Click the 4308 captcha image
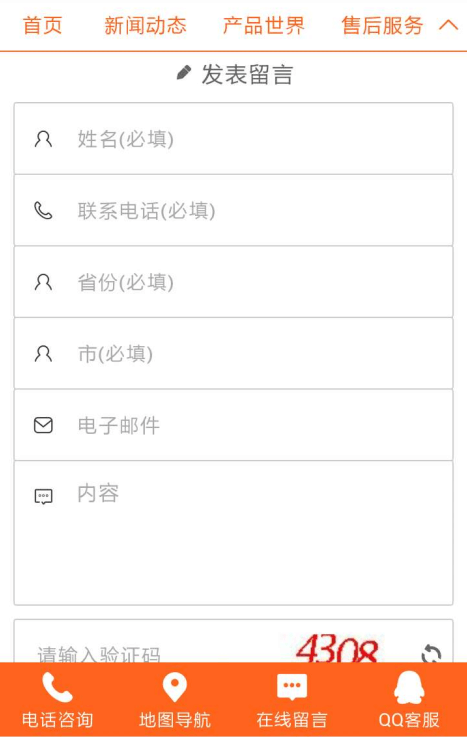 [337, 649]
